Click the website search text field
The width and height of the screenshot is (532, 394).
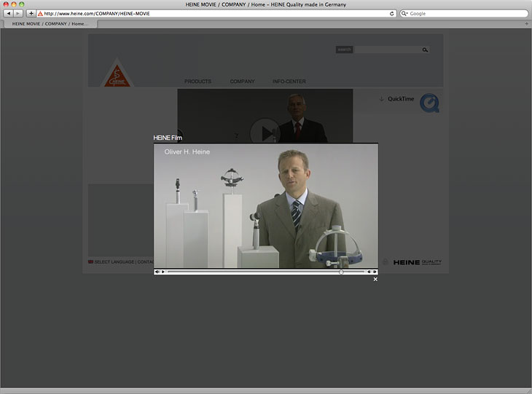[x=387, y=50]
